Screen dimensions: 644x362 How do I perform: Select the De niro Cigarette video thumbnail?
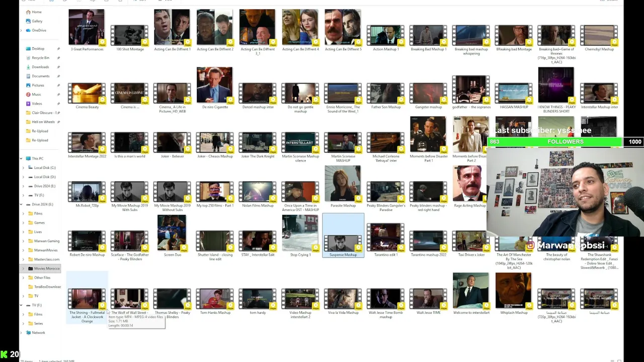(x=215, y=85)
